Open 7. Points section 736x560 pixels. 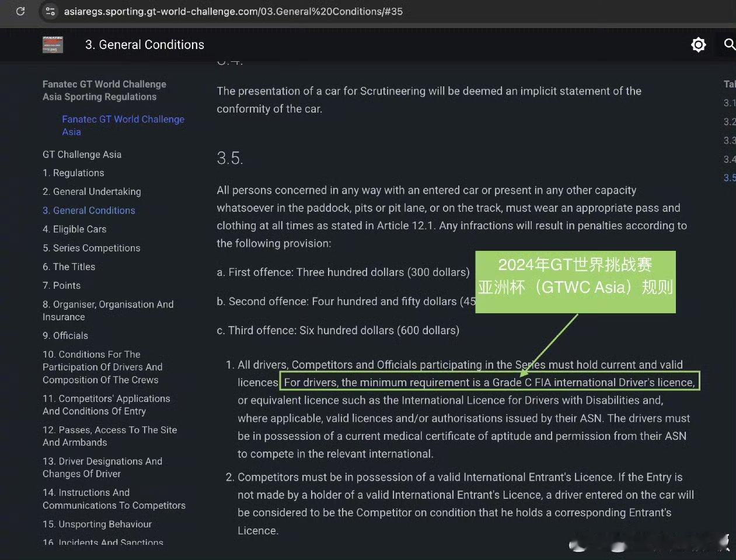62,285
